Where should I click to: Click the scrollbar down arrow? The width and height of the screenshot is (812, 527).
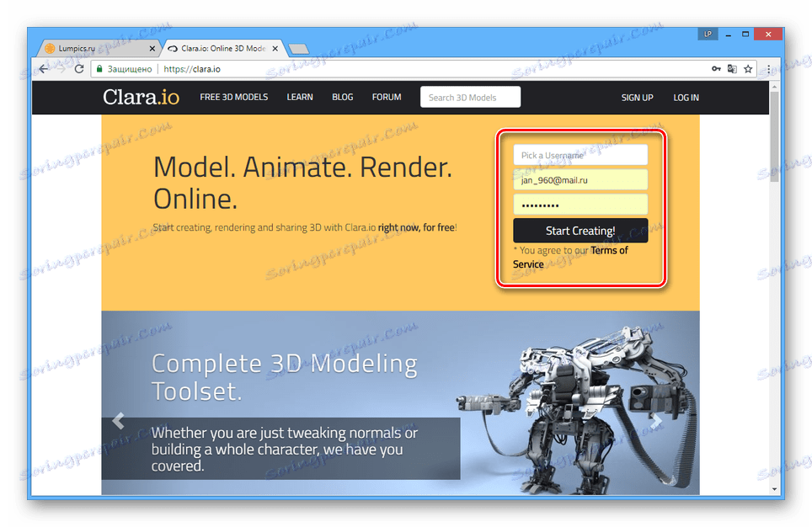coord(774,488)
